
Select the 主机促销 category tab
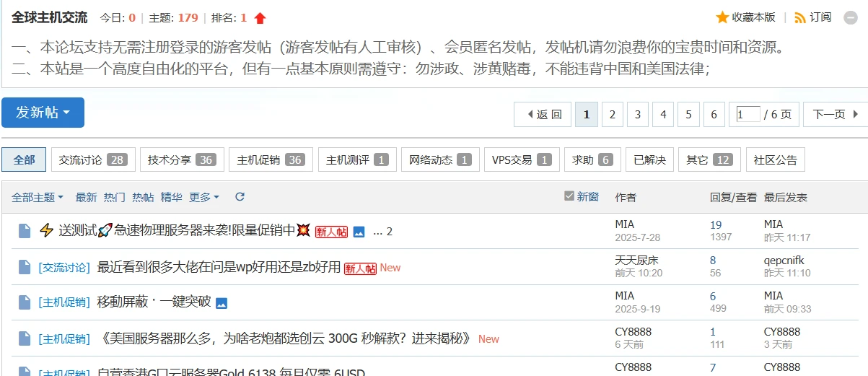[271, 159]
